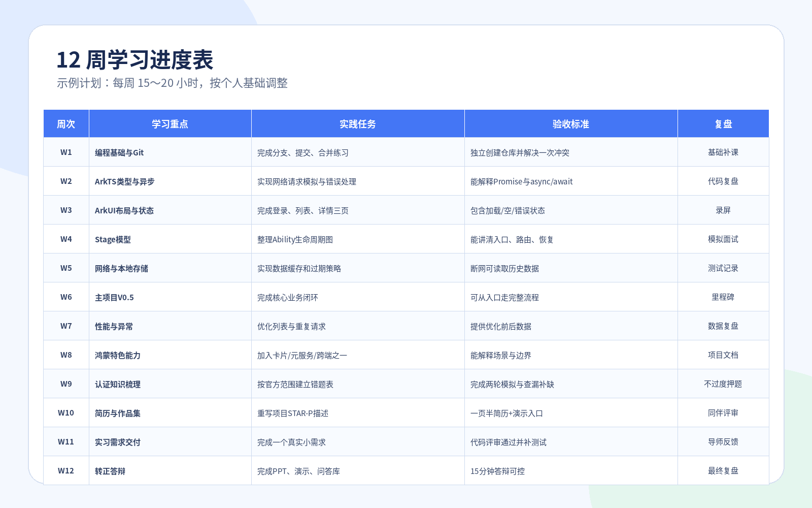Click the 转正答辩 cell
This screenshot has height=508, width=812.
[170, 470]
